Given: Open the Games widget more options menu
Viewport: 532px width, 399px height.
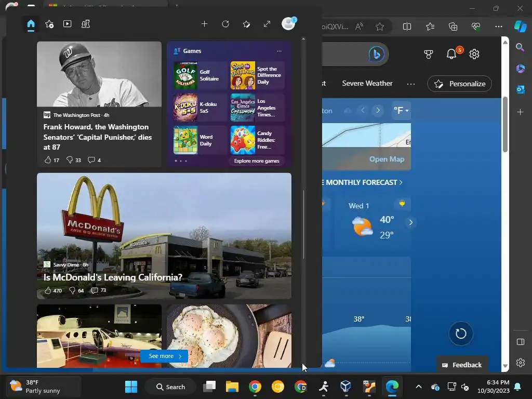Looking at the screenshot, I should 279,51.
